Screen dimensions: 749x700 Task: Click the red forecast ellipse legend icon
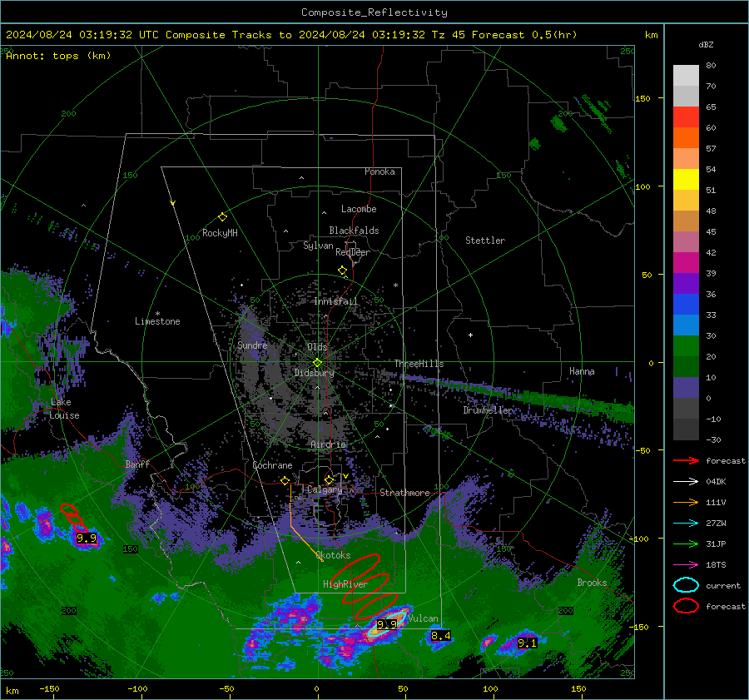686,606
